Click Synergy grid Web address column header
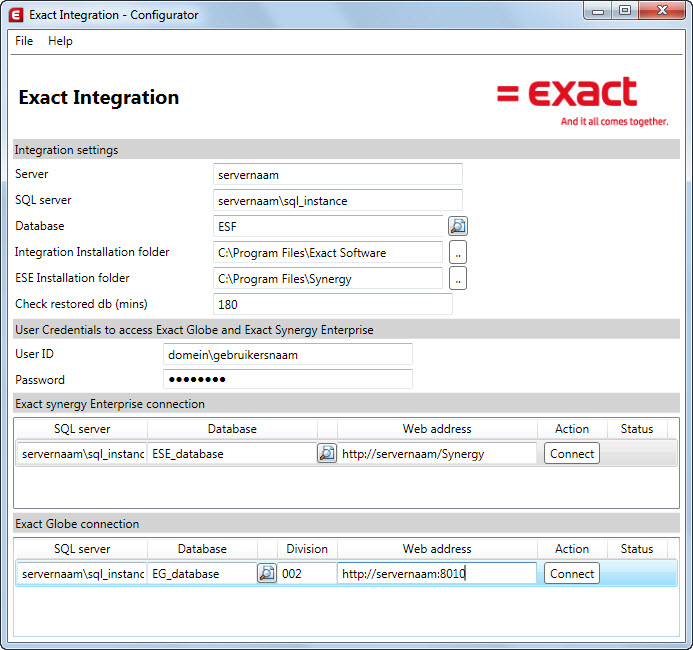The height and width of the screenshot is (650, 693). (437, 429)
